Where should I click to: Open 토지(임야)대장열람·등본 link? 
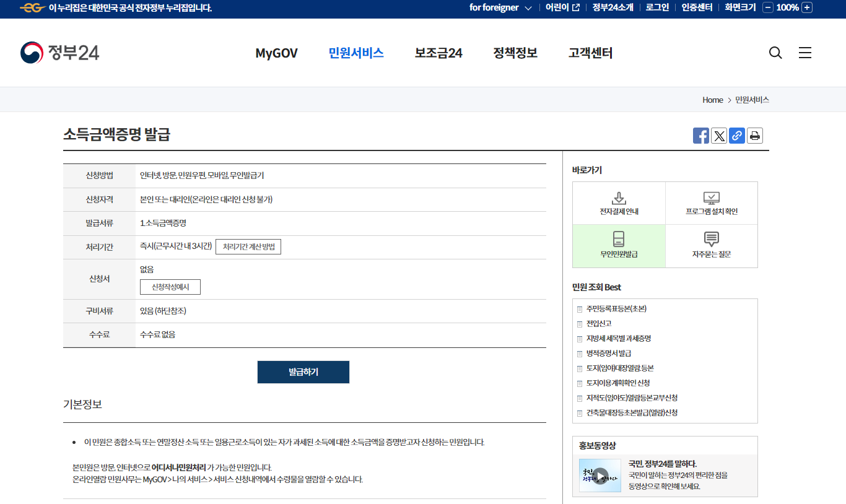(620, 368)
